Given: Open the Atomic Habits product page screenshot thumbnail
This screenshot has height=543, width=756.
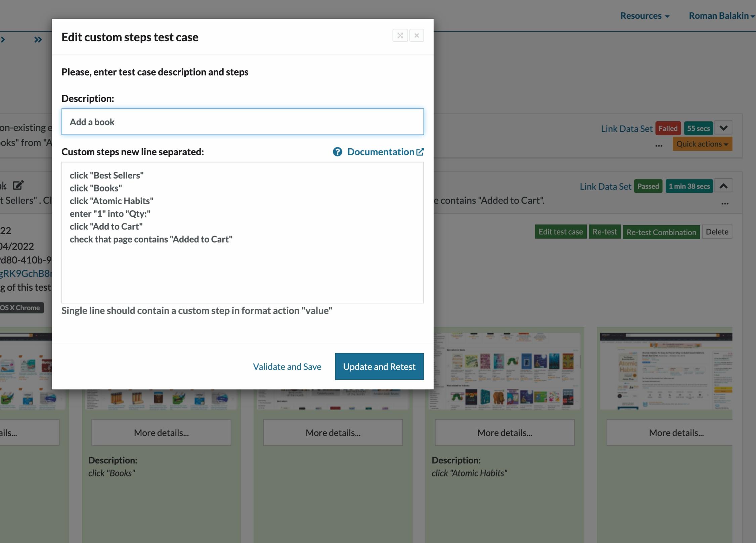Looking at the screenshot, I should click(666, 371).
